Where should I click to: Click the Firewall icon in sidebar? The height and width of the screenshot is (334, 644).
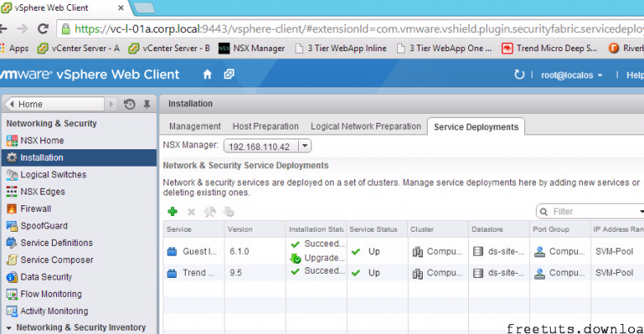pyautogui.click(x=12, y=209)
